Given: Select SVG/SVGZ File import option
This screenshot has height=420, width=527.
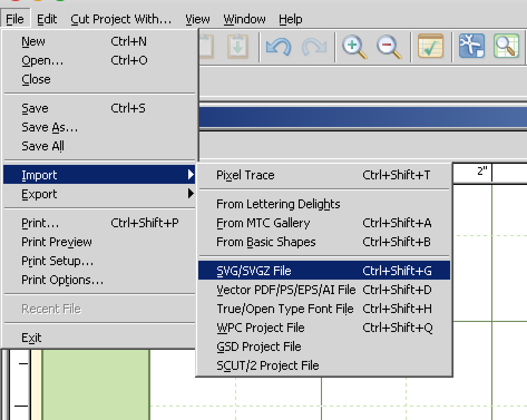Looking at the screenshot, I should tap(254, 271).
